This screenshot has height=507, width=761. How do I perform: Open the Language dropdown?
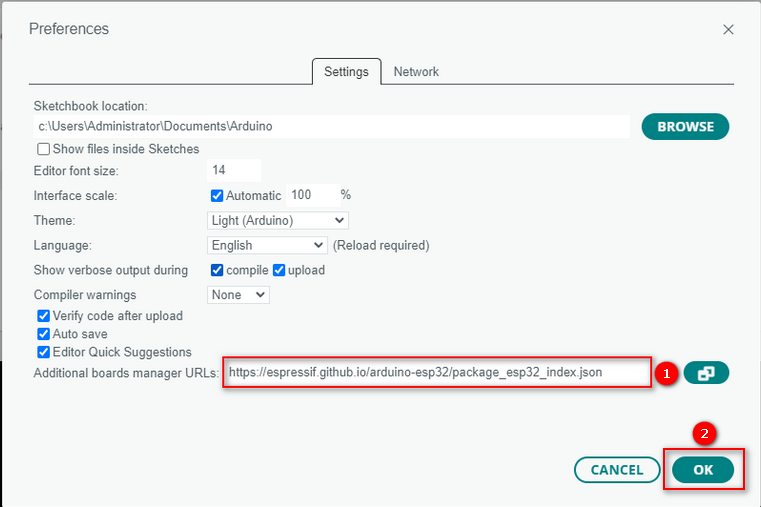pos(267,245)
